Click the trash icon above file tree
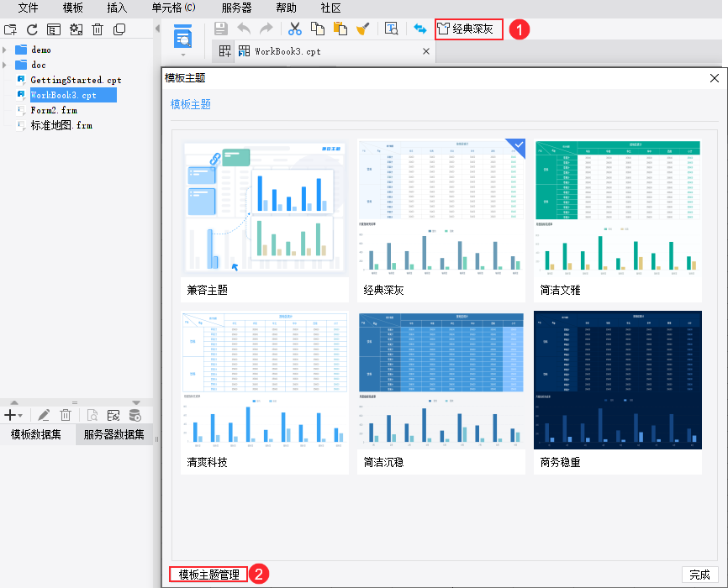This screenshot has width=728, height=588. pyautogui.click(x=98, y=29)
